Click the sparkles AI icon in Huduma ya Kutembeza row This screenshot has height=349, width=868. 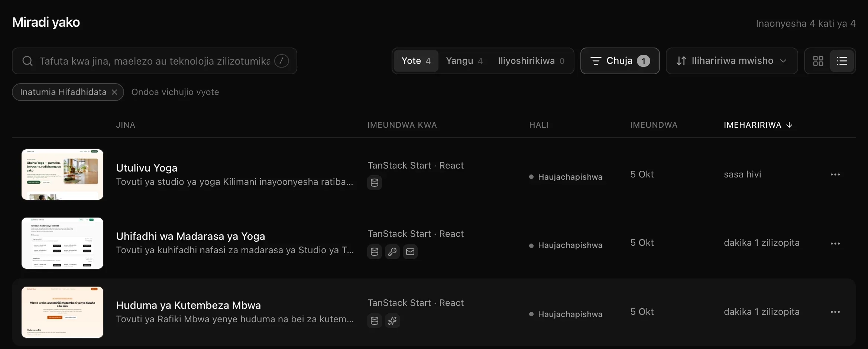(392, 321)
